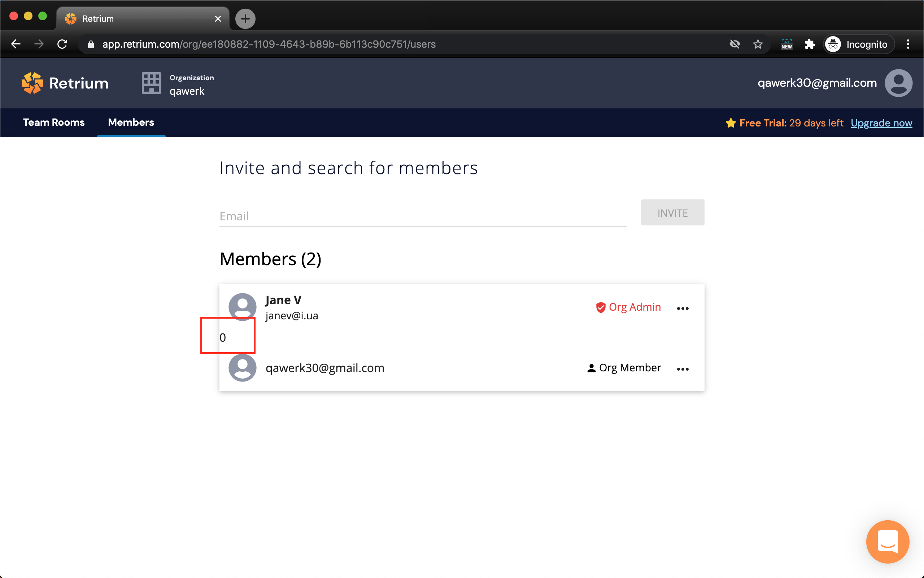Open qawerk30@gmail.com row more options menu
The image size is (924, 578).
683,369
